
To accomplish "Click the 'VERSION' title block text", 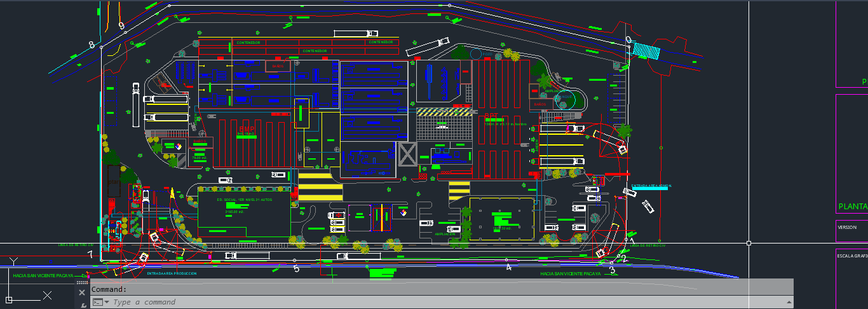I will pyautogui.click(x=847, y=227).
